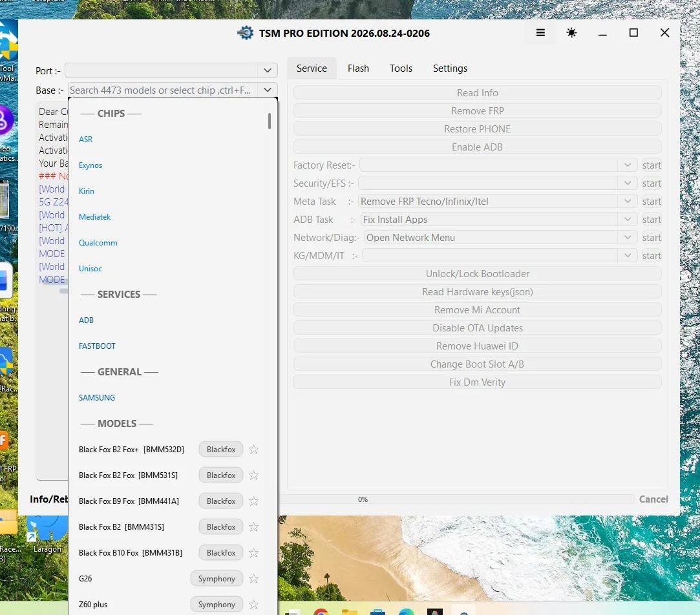Select the FASTBOOT service entry
This screenshot has width=700, height=615.
tap(97, 346)
